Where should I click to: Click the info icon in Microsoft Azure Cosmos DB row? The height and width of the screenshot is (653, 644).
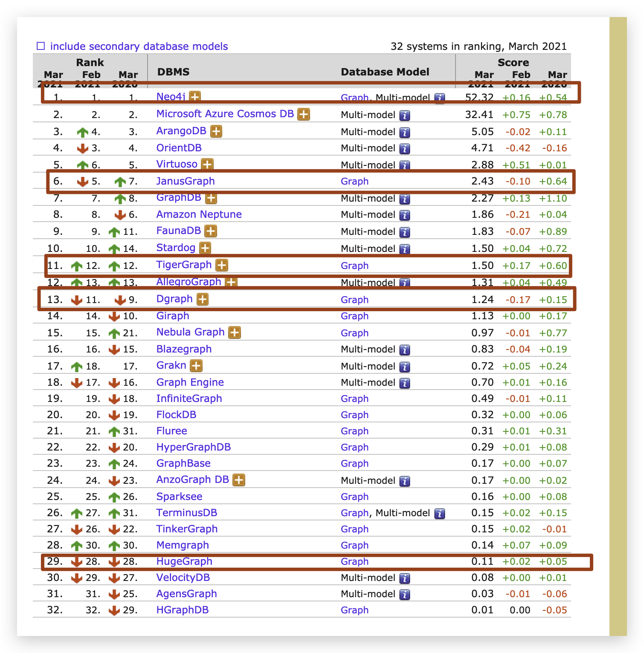coord(405,115)
